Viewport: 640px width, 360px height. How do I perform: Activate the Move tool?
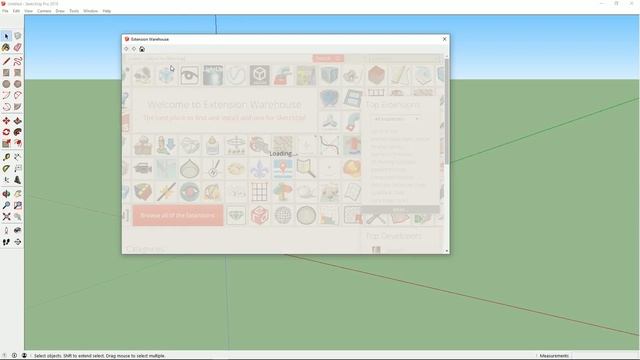pyautogui.click(x=6, y=121)
